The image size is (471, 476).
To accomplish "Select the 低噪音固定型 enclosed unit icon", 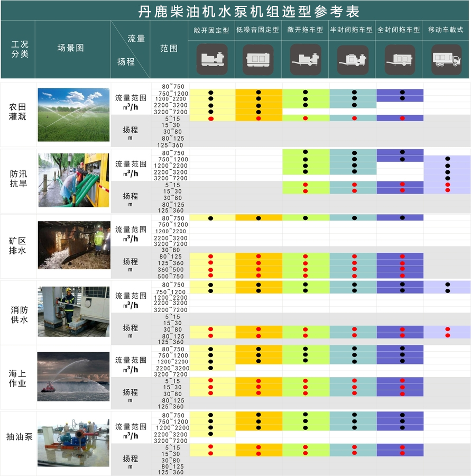I will [258, 59].
